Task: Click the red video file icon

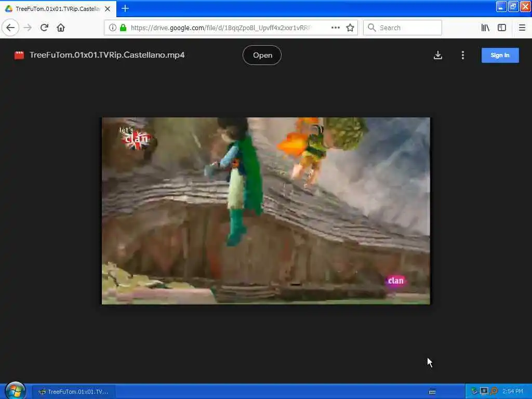Action: click(19, 55)
